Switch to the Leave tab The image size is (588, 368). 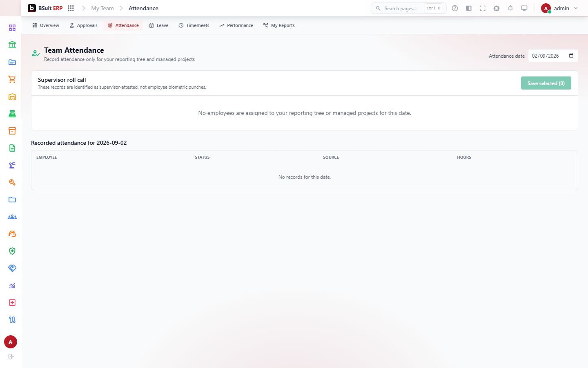(x=159, y=25)
